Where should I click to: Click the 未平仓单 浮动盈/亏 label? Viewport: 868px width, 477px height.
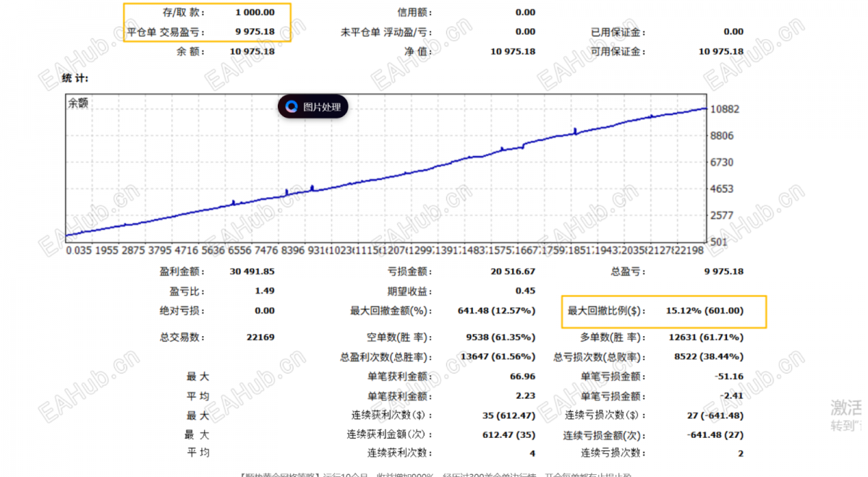[387, 32]
